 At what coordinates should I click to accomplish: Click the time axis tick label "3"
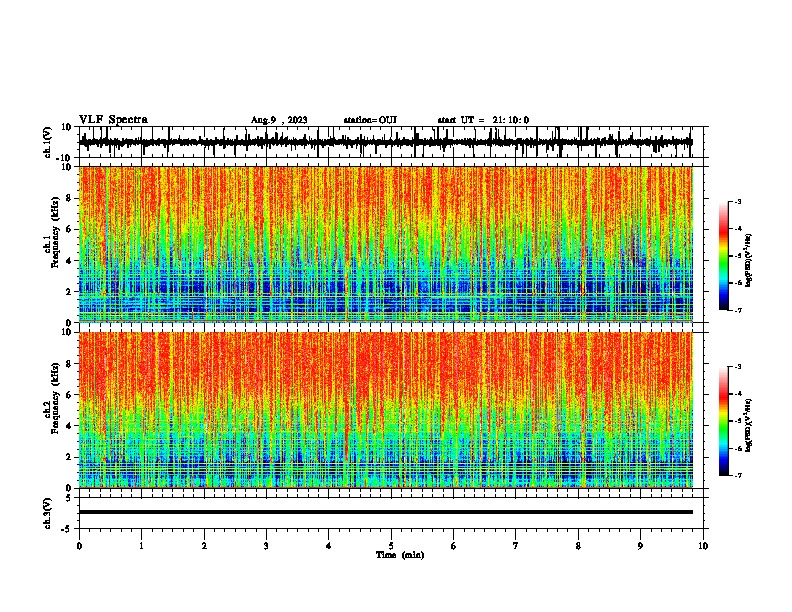click(266, 546)
